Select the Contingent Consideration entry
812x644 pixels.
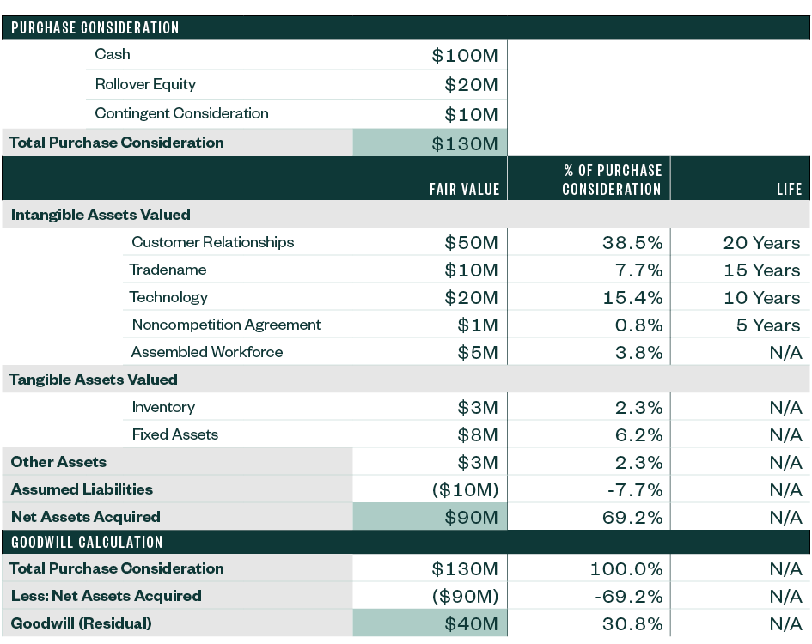click(181, 113)
